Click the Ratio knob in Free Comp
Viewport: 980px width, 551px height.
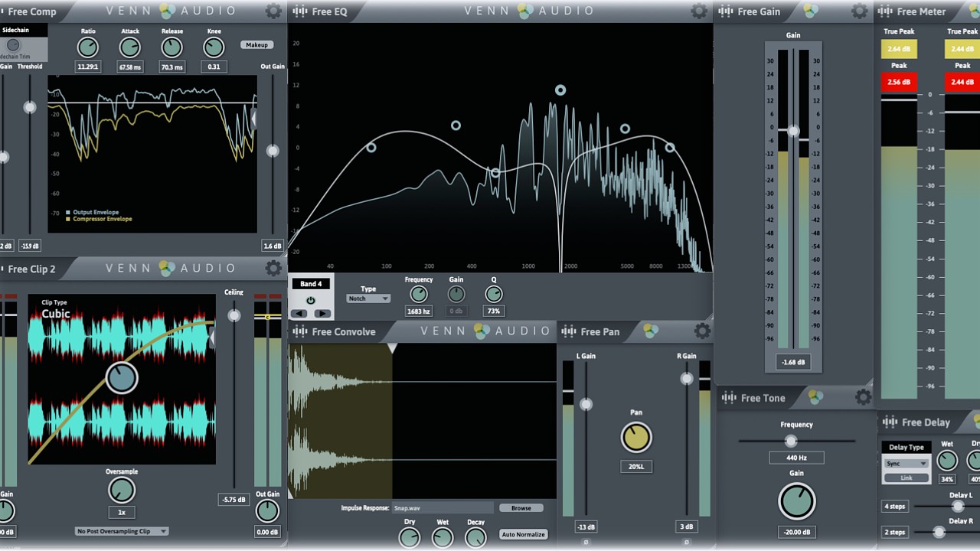click(88, 47)
